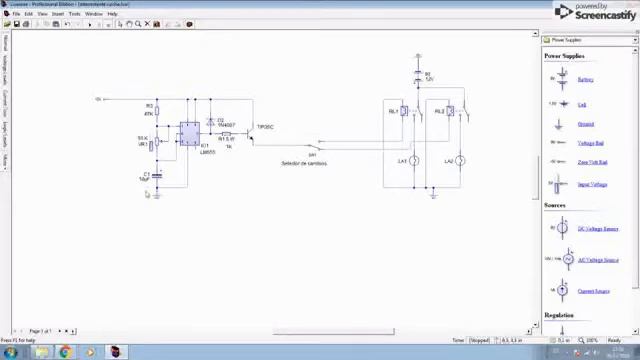640x360 pixels.
Task: Click the Delete X toolbar icon
Action: point(147,24)
